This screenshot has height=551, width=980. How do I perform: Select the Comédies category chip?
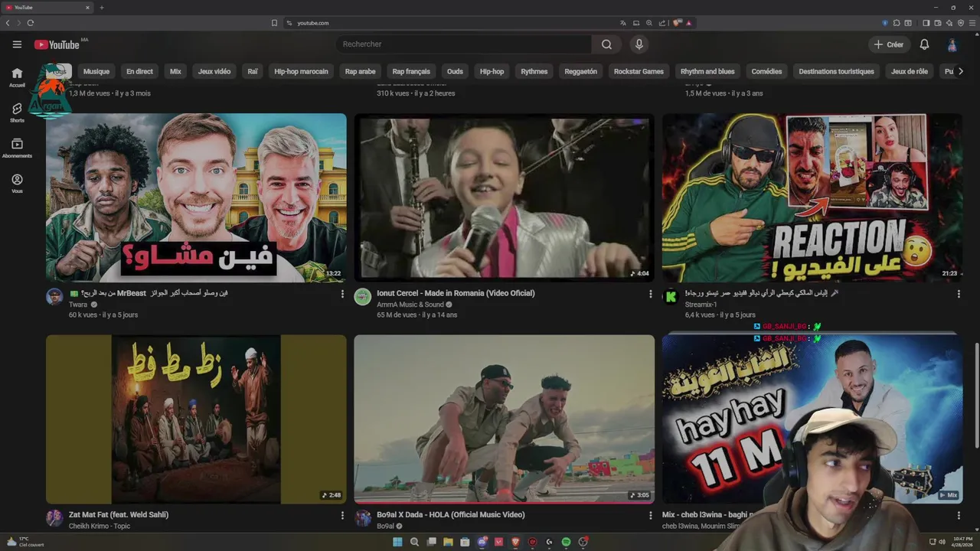tap(766, 71)
